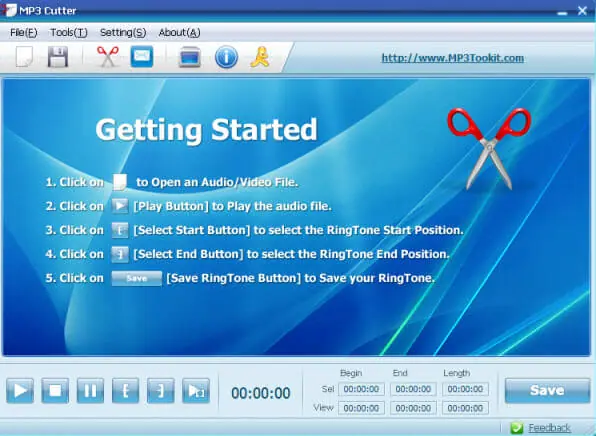Click the floppy disk save icon
The height and width of the screenshot is (436, 596).
point(58,57)
